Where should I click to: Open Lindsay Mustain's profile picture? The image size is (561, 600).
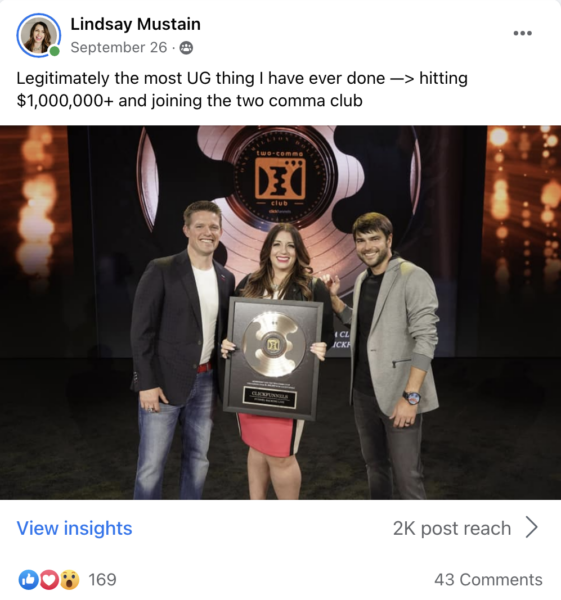point(38,35)
